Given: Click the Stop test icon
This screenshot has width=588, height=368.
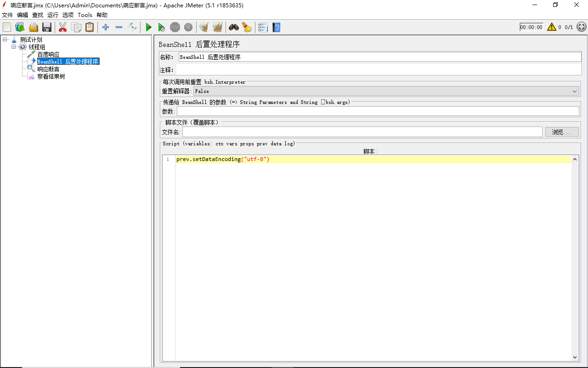Looking at the screenshot, I should [175, 28].
